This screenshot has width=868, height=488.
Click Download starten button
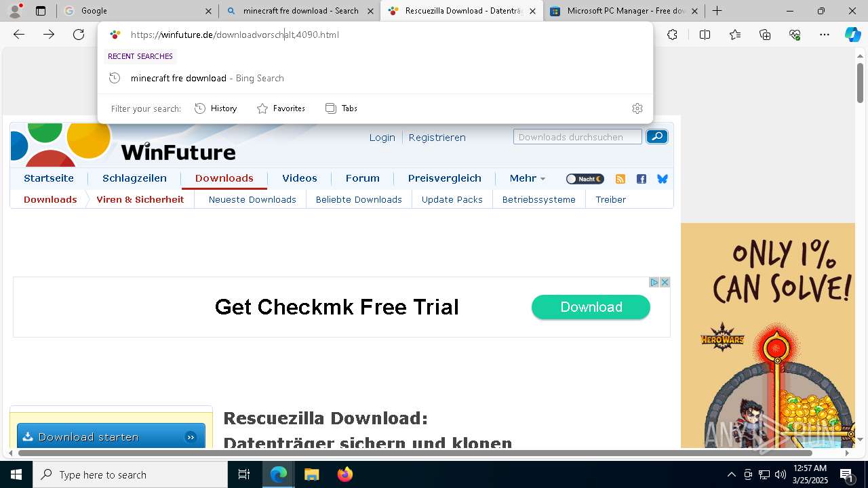111,436
